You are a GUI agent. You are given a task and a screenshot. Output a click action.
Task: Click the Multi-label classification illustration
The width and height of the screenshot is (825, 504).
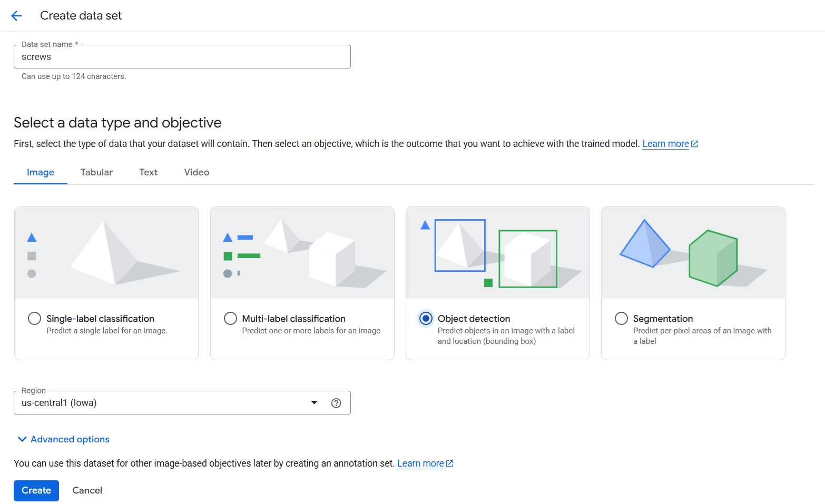click(x=302, y=253)
